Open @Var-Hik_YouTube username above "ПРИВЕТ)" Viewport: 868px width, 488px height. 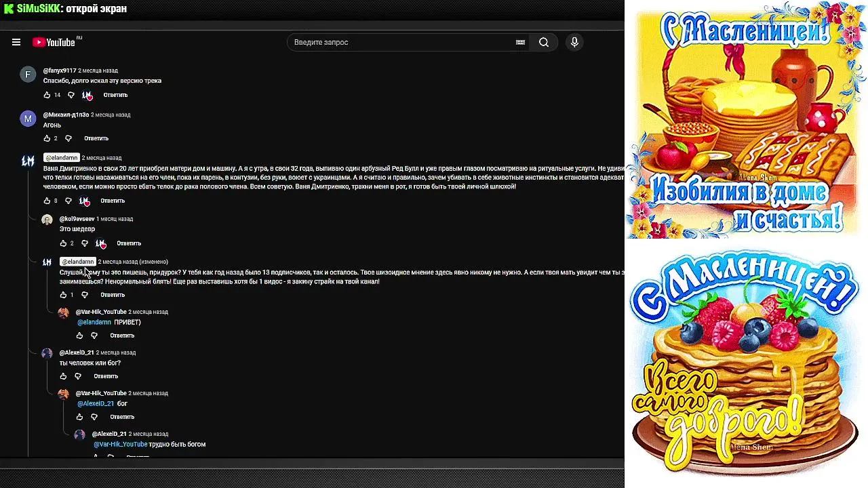click(101, 312)
